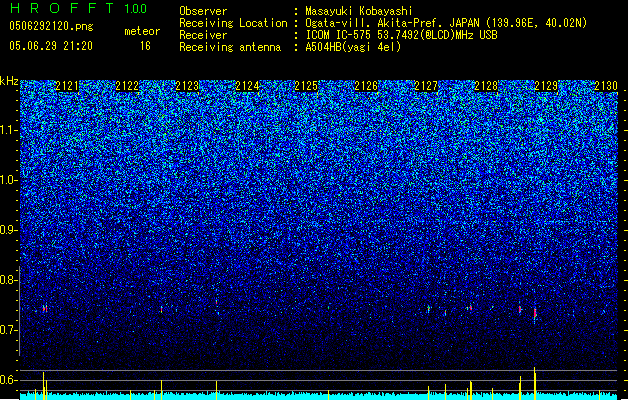The height and width of the screenshot is (400, 629).
Task: Select the file name 0506292120.png
Action: point(51,26)
